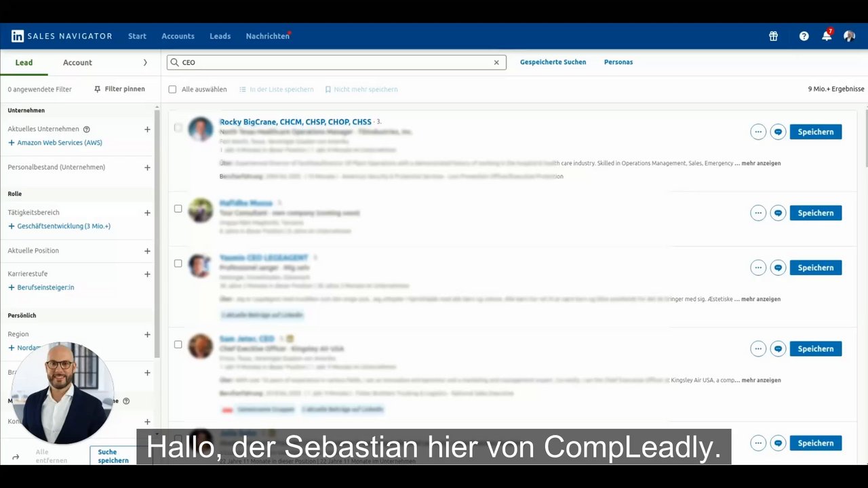Expand the Aktuelles Unternehmen filter
This screenshot has height=488, width=868.
pos(147,129)
